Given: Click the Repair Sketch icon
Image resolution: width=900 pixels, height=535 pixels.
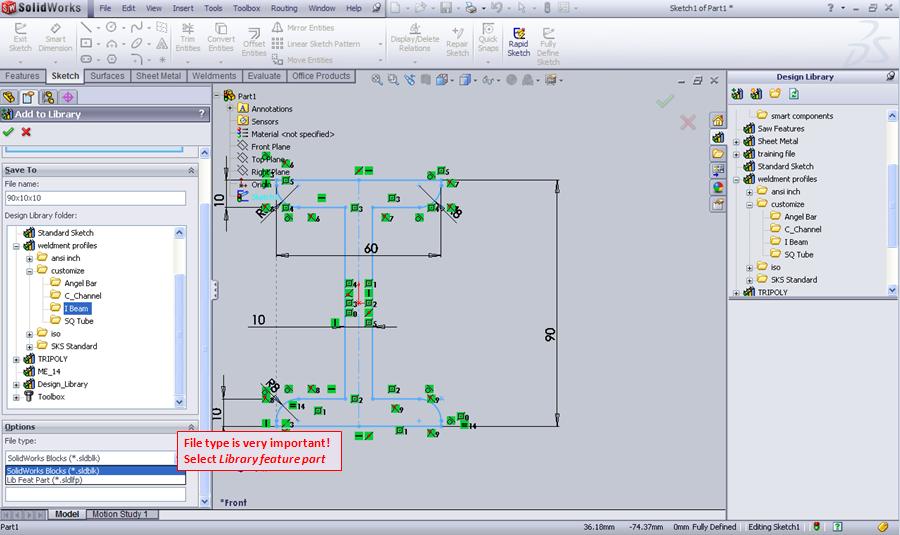Looking at the screenshot, I should 457,41.
